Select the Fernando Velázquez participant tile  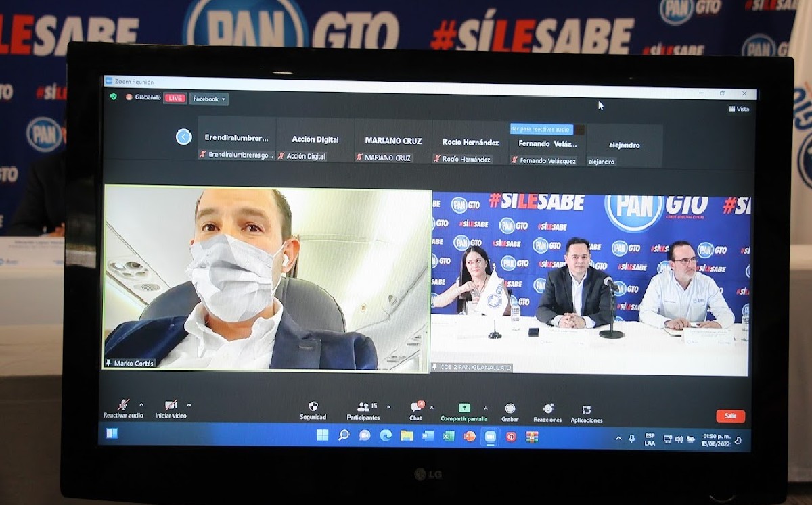(547, 144)
